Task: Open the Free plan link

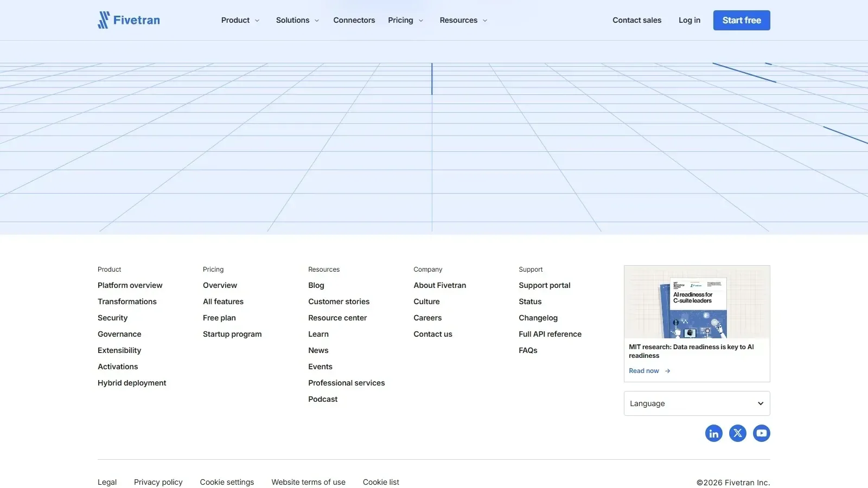Action: point(219,318)
